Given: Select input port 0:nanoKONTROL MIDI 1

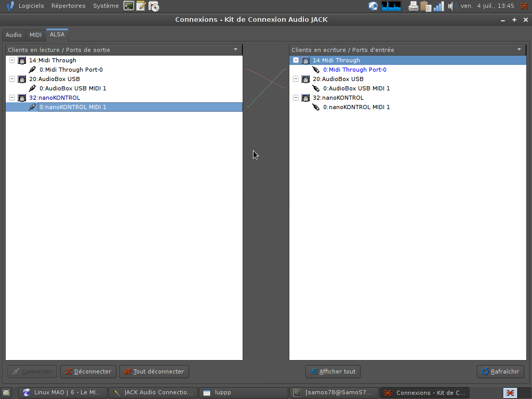Looking at the screenshot, I should click(356, 107).
